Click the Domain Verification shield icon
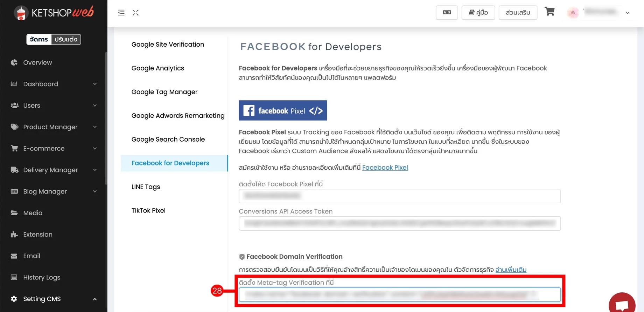644x312 pixels. 242,257
